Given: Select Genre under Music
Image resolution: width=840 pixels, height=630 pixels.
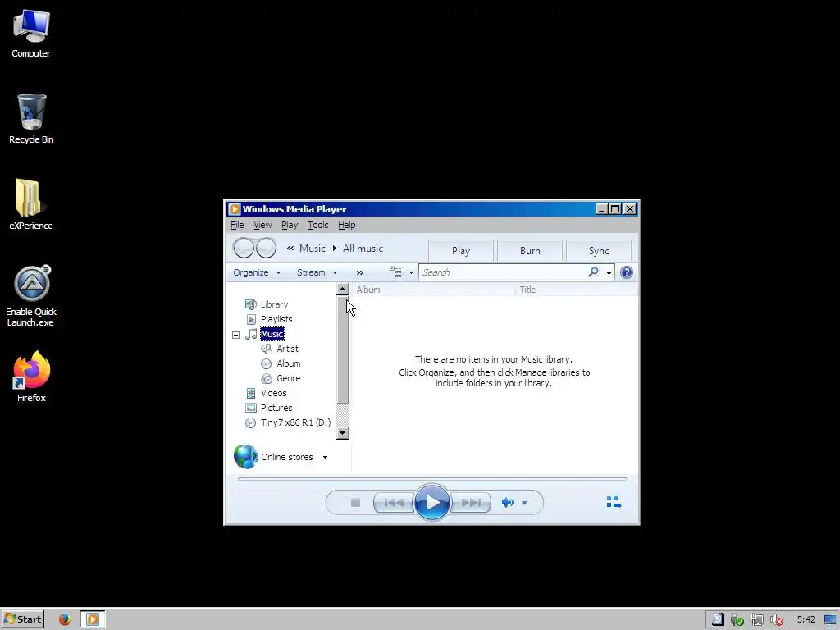Looking at the screenshot, I should pos(288,378).
